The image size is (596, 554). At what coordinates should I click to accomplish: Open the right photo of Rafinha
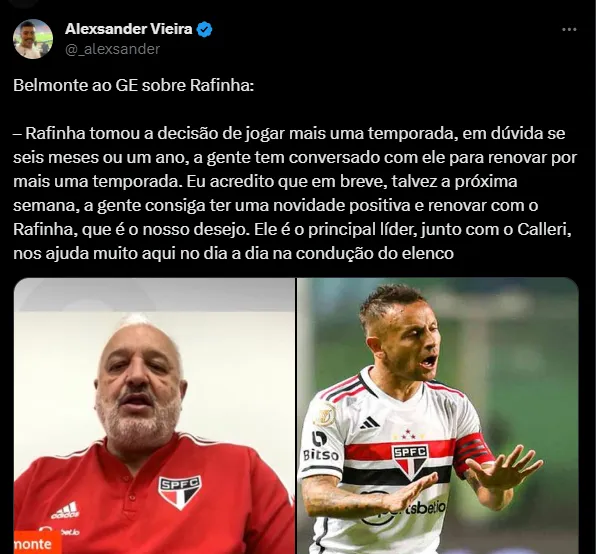coord(438,416)
